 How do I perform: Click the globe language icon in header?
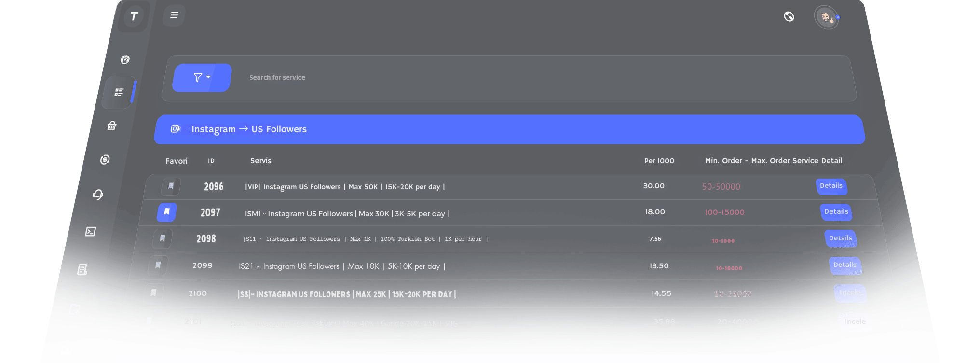coord(789,16)
